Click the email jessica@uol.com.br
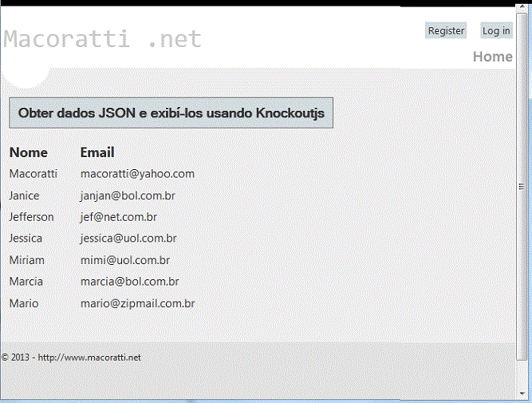532x403 pixels. [x=128, y=239]
